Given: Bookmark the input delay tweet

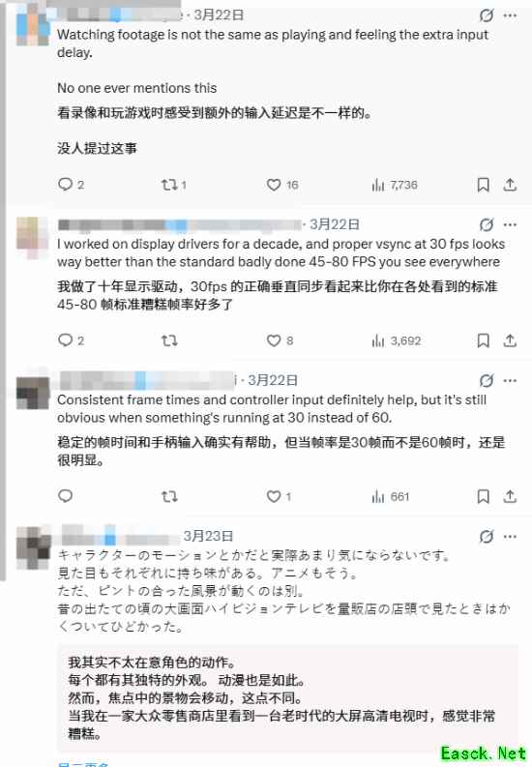Looking at the screenshot, I should pyautogui.click(x=483, y=185).
